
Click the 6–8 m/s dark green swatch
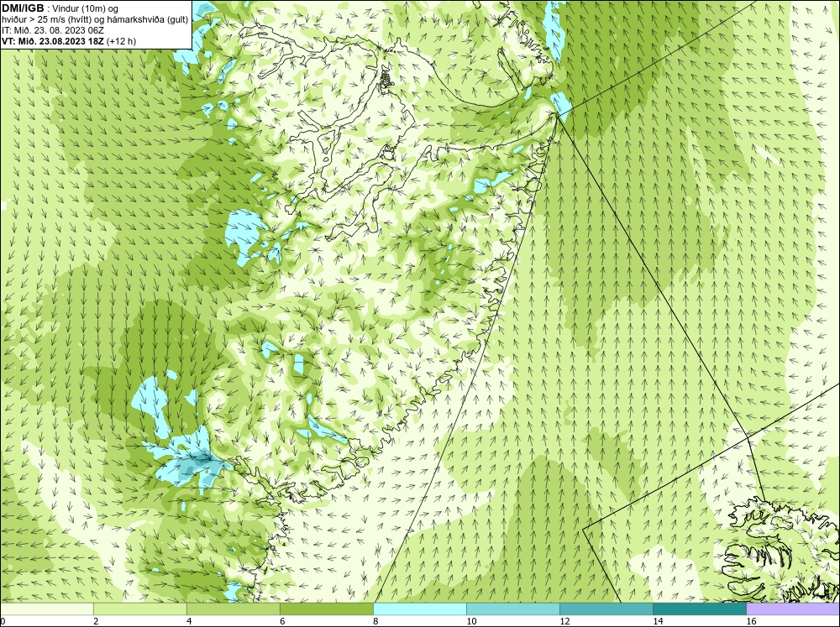[x=327, y=609]
